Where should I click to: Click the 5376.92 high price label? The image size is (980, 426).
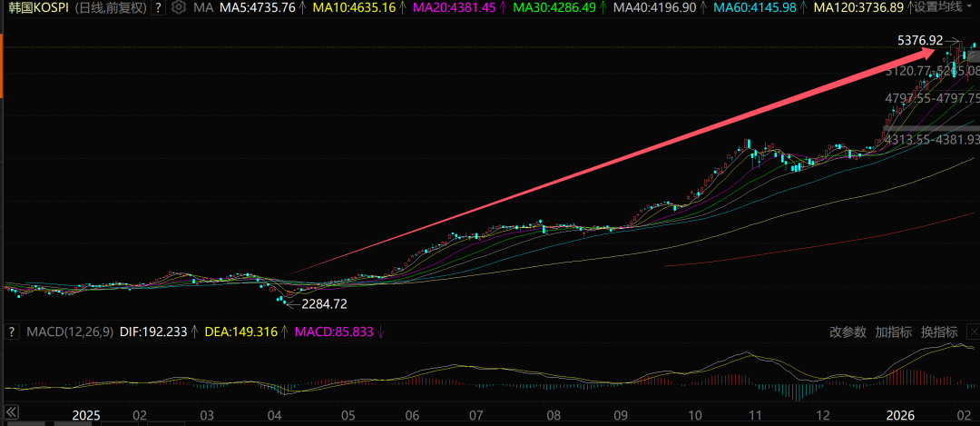point(920,40)
